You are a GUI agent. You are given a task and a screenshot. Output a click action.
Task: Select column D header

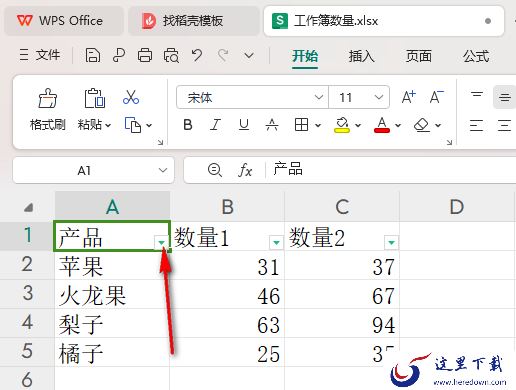[x=457, y=207]
